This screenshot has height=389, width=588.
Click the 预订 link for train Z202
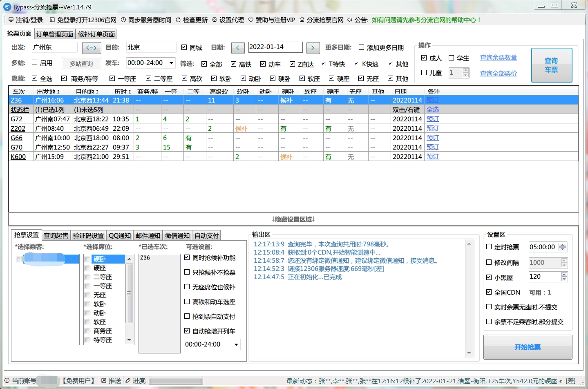(432, 128)
